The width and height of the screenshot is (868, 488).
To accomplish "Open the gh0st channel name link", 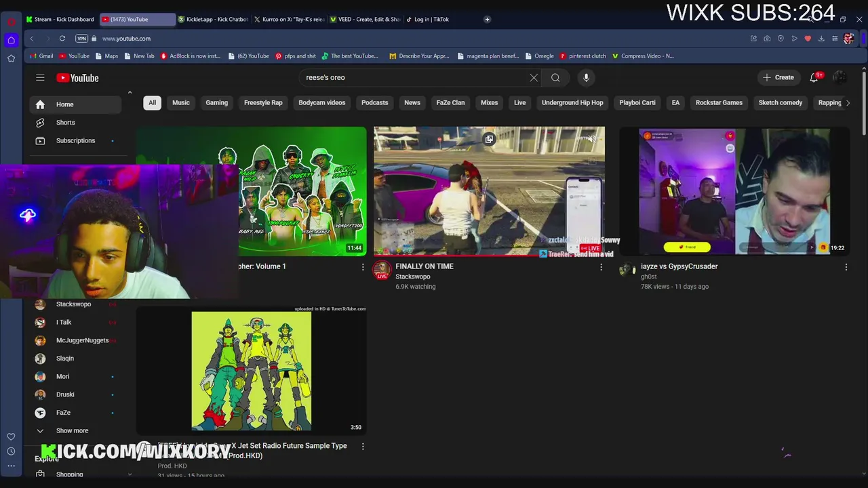I will [649, 277].
